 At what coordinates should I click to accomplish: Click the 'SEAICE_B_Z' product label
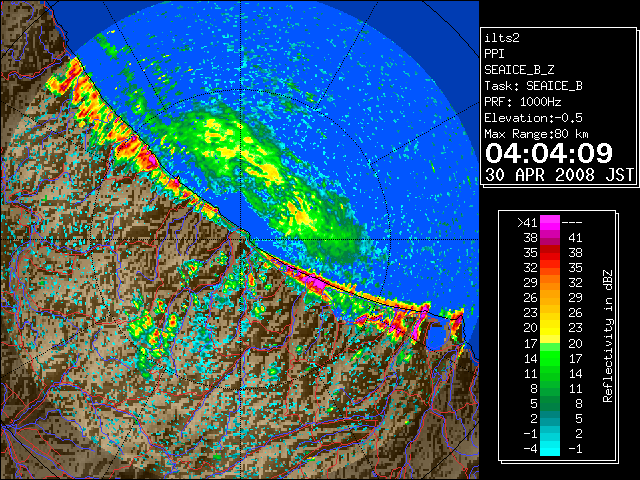519,70
